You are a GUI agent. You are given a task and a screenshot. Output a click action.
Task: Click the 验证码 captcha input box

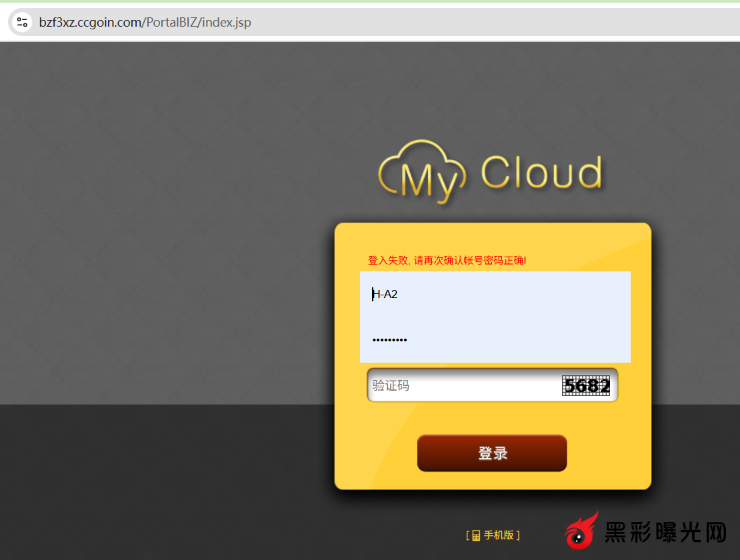[460, 385]
